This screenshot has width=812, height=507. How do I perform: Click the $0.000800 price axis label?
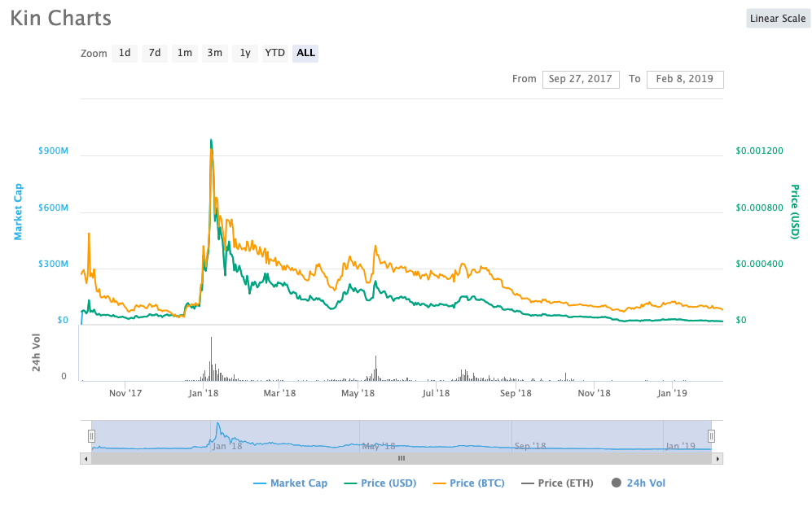click(759, 208)
